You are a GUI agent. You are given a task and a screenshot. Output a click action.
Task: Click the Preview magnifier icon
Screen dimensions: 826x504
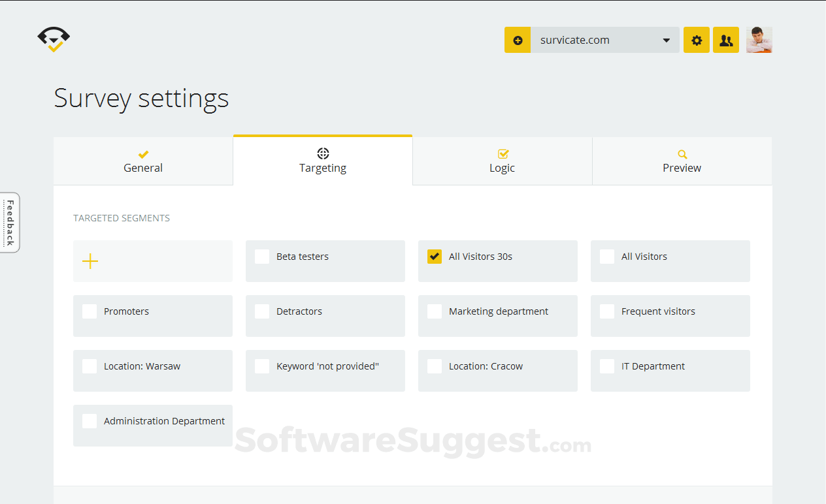click(682, 154)
